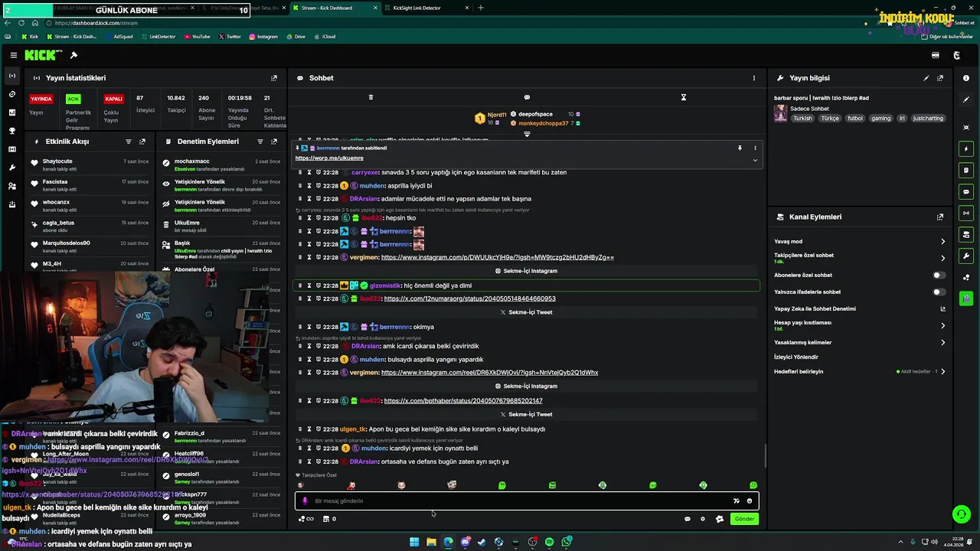Open the Sohbet panel three-dot menu

click(753, 78)
